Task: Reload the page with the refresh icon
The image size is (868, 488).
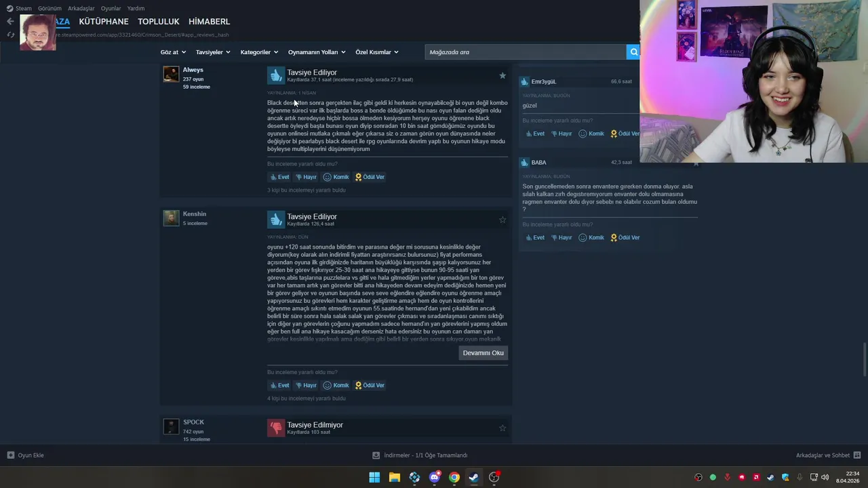Action: tap(10, 35)
